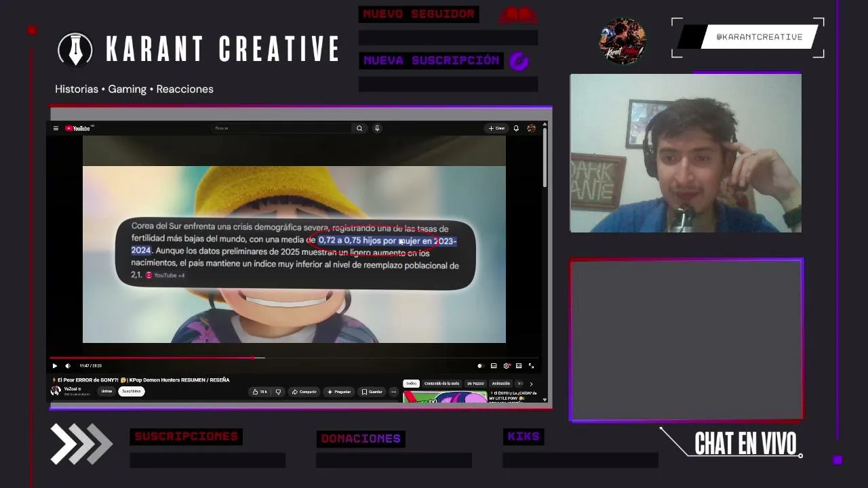Open the My Little Pony recommended thumbnail
Image resolution: width=868 pixels, height=488 pixels.
[x=445, y=396]
